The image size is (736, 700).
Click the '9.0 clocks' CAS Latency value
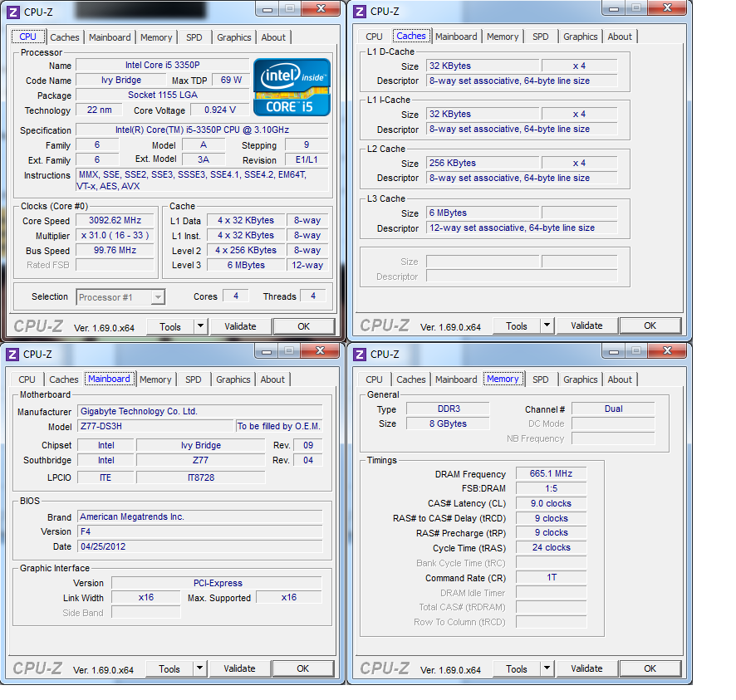tap(551, 503)
